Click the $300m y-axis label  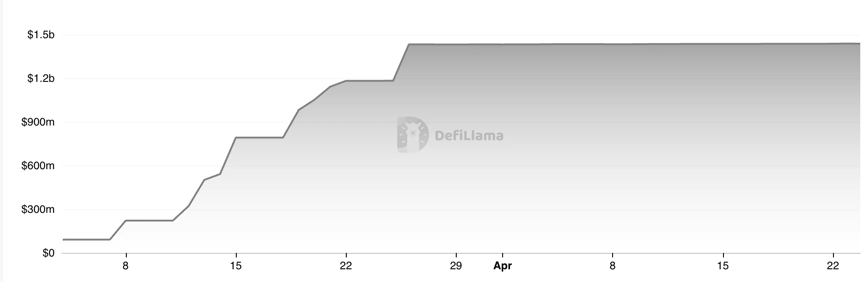pyautogui.click(x=38, y=210)
